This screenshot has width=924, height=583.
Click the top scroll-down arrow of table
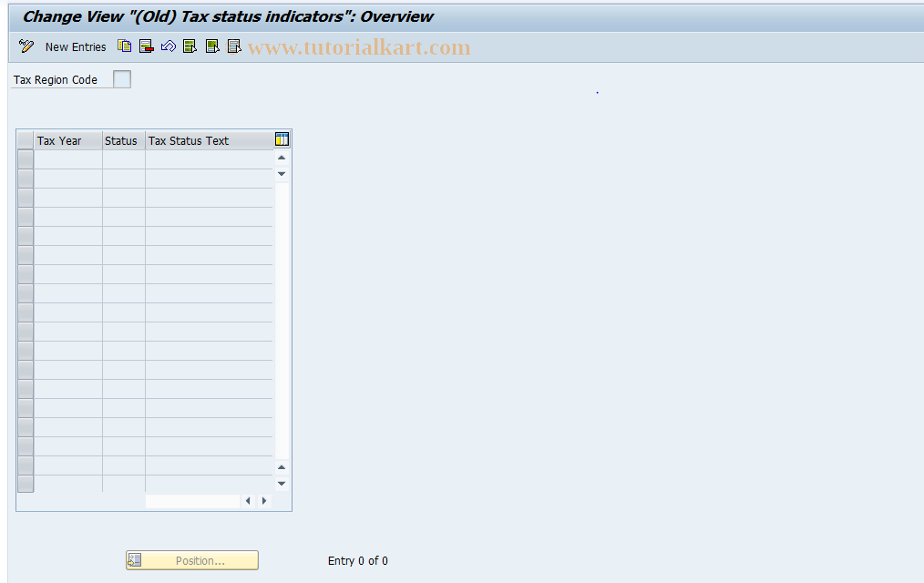[282, 174]
